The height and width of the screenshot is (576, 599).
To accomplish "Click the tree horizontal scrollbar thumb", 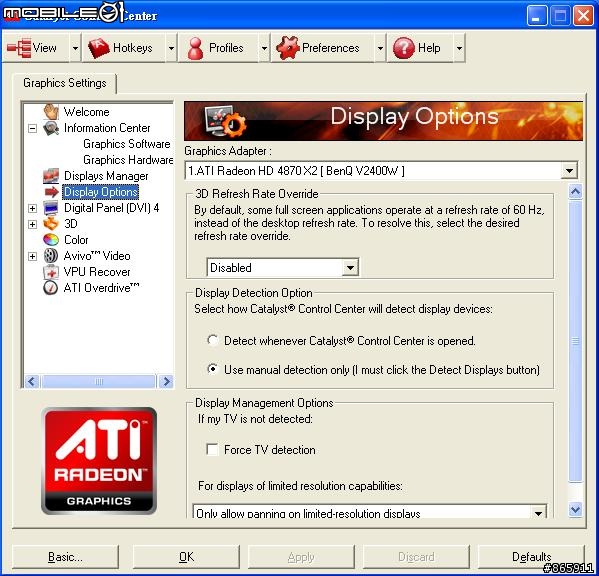I will point(99,381).
